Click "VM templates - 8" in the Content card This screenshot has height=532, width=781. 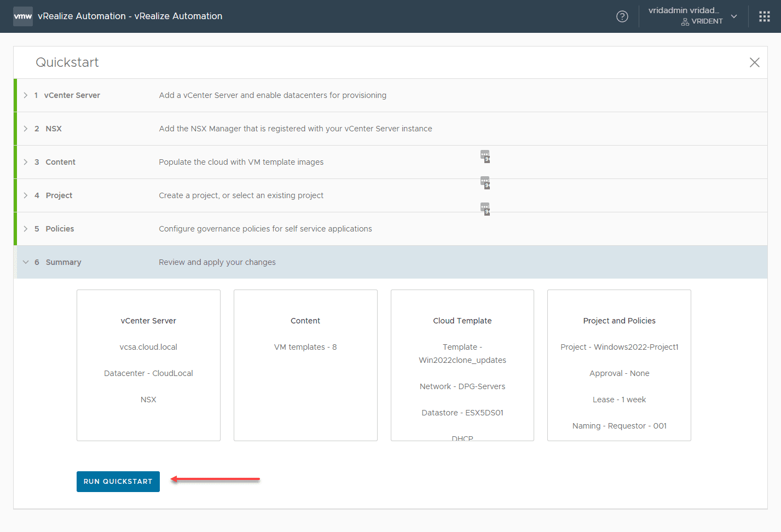(305, 347)
